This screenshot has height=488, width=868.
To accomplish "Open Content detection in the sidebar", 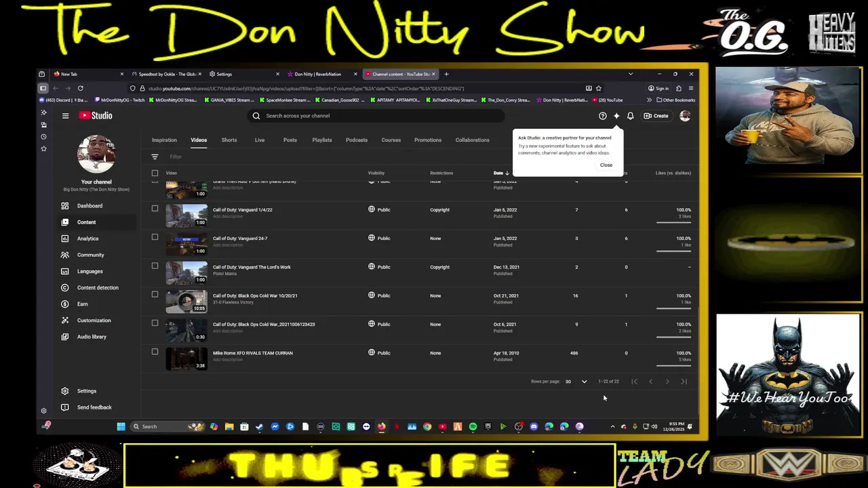I will [97, 287].
